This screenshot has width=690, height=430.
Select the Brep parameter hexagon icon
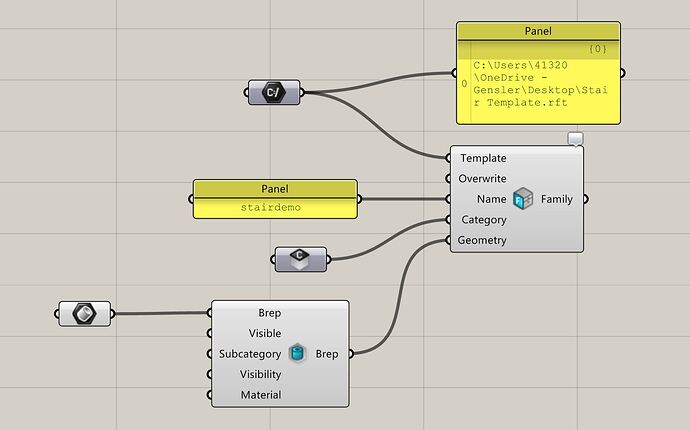tap(84, 314)
